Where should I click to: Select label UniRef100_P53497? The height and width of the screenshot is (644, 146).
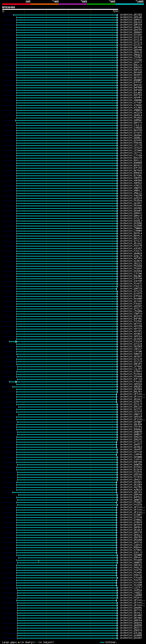coord(131,268)
